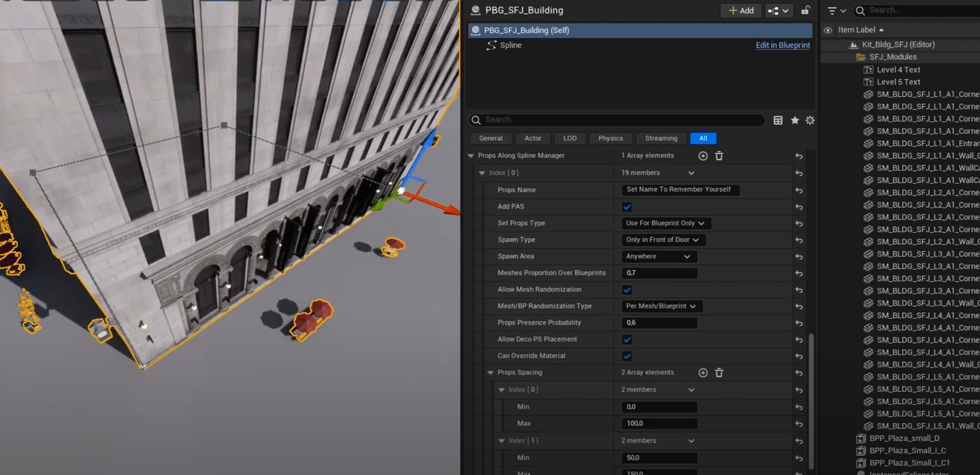Viewport: 980px width, 475px height.
Task: Add an element to Props Spacing
Action: click(703, 373)
